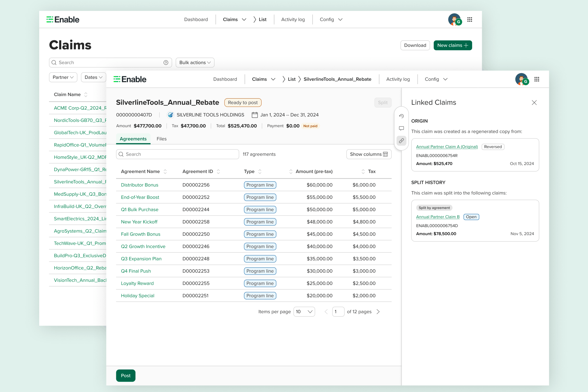
Task: Click the user avatar in Claims list window
Action: coord(454,20)
